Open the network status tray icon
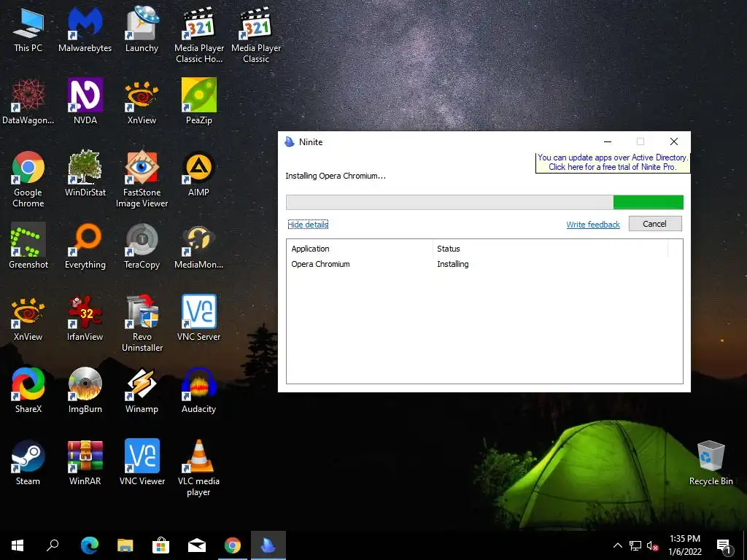Viewport: 747px width, 560px height. click(635, 545)
